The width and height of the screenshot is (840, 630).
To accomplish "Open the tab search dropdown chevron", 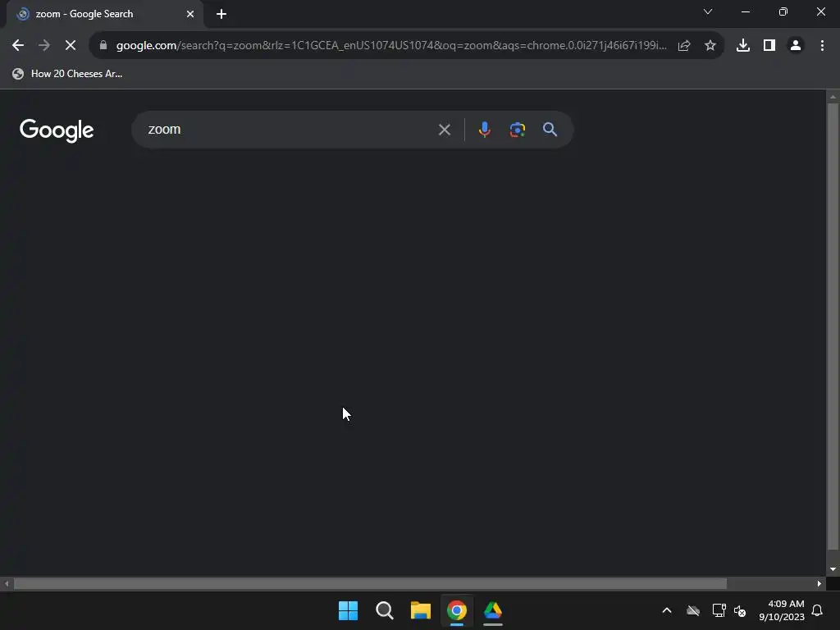I will (708, 11).
